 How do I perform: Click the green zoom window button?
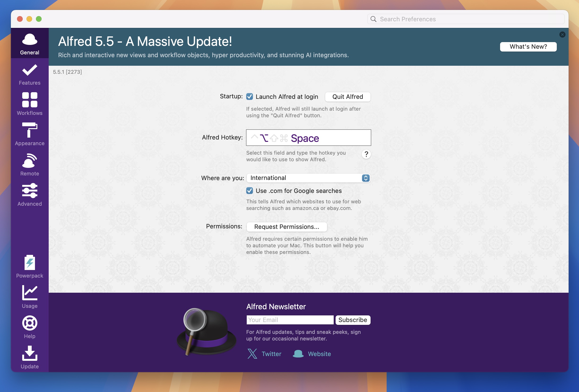pyautogui.click(x=39, y=19)
